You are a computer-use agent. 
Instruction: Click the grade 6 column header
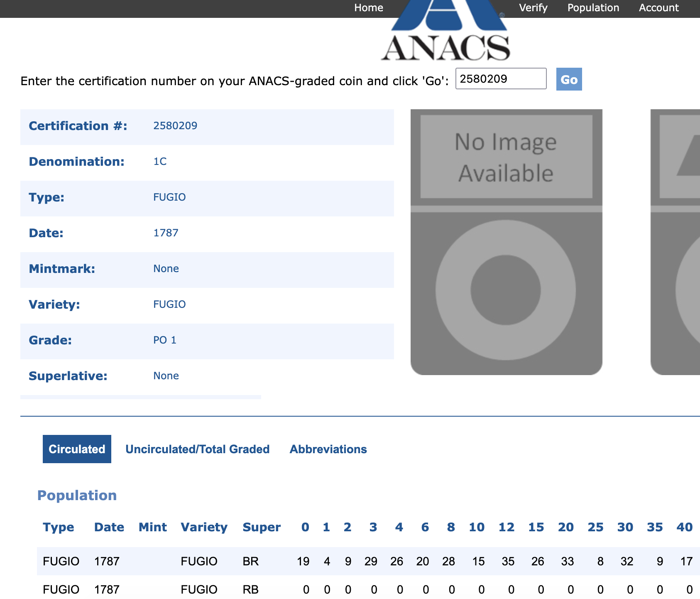click(x=425, y=527)
